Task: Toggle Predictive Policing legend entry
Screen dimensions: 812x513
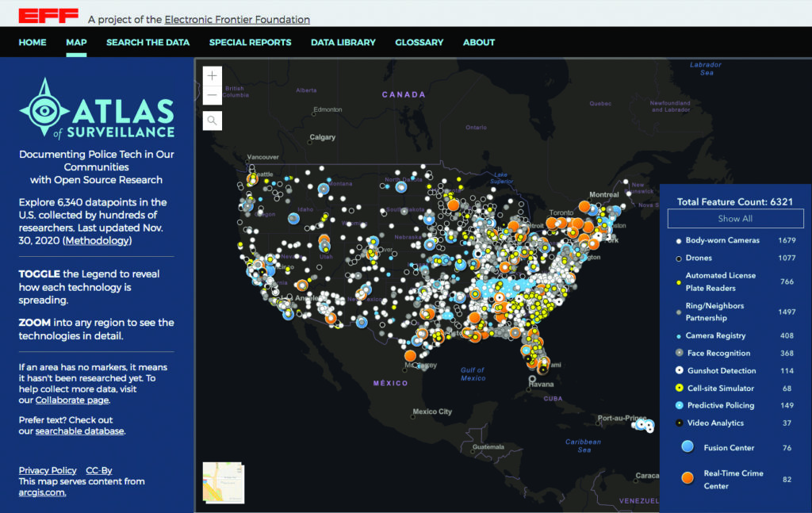Action: click(x=720, y=405)
